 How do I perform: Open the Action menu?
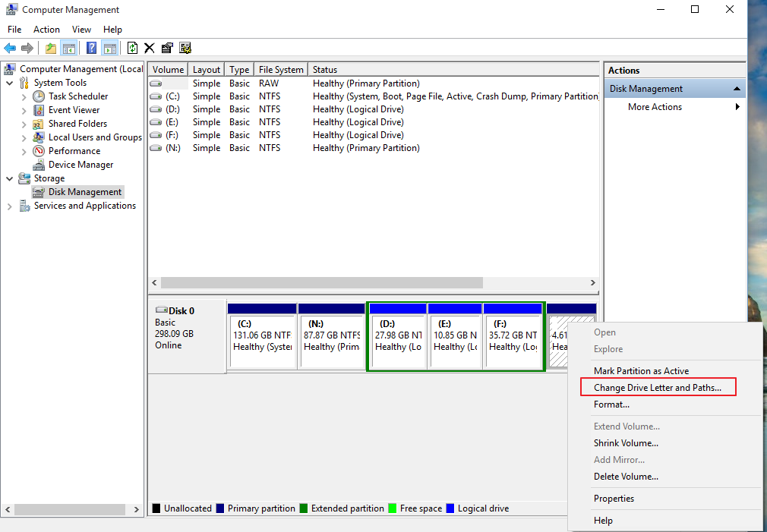(46, 30)
